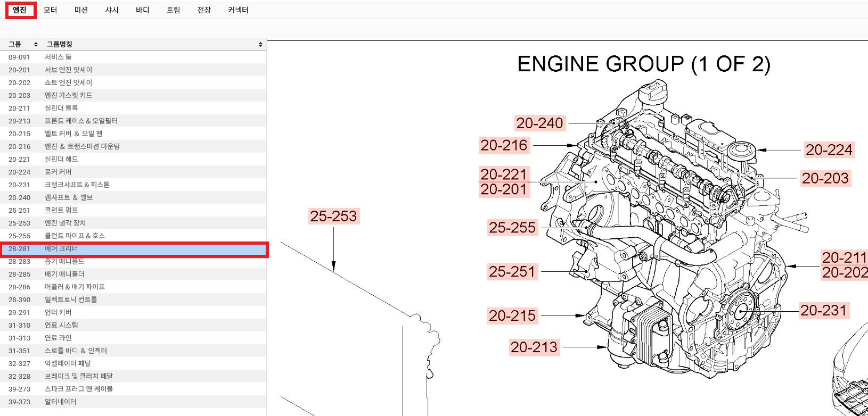Select row 20-202 쇼트 엔진 앗세이
Viewport: 868px width, 416px height.
(x=133, y=82)
